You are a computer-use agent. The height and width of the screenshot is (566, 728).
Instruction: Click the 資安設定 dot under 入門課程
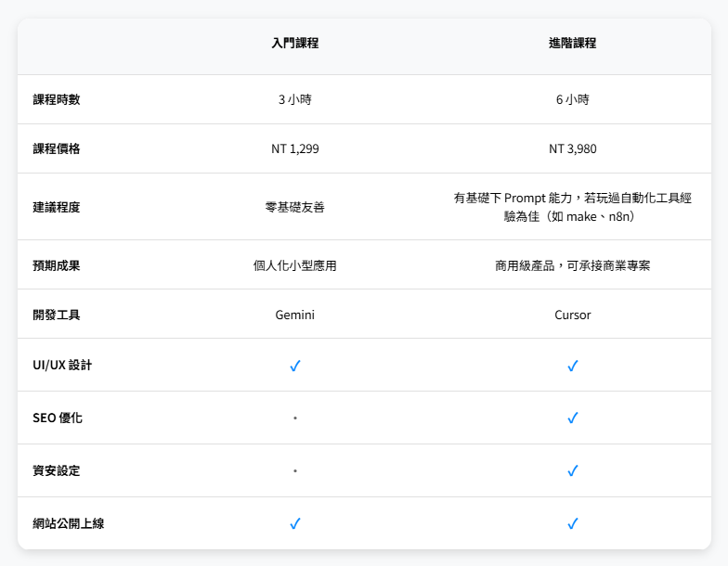click(x=295, y=471)
